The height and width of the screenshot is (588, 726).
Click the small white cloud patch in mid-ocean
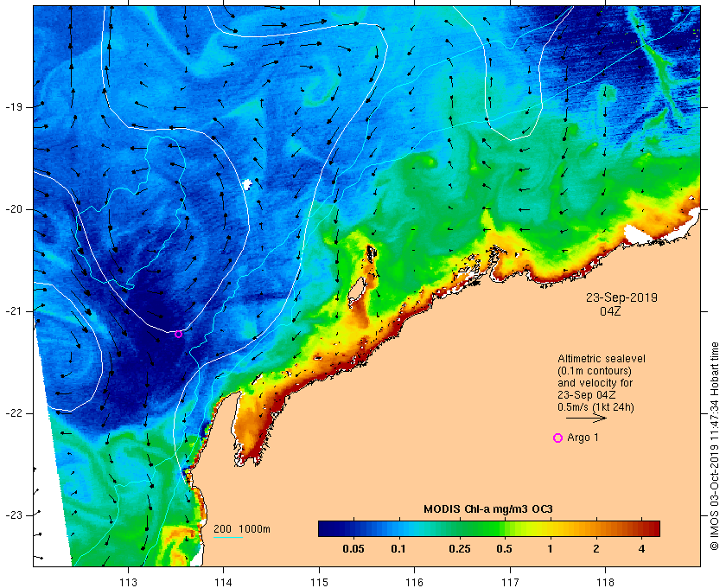[x=247, y=184]
